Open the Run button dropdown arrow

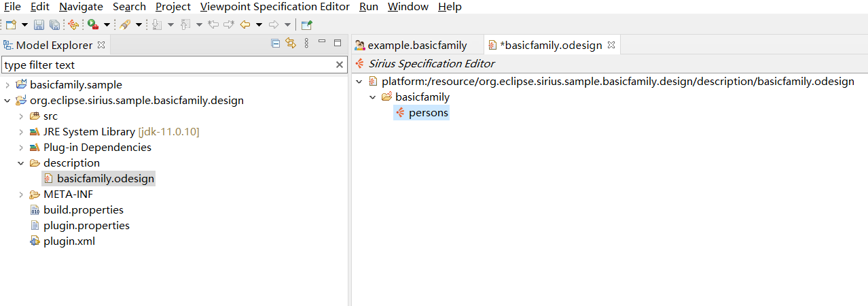pos(107,25)
